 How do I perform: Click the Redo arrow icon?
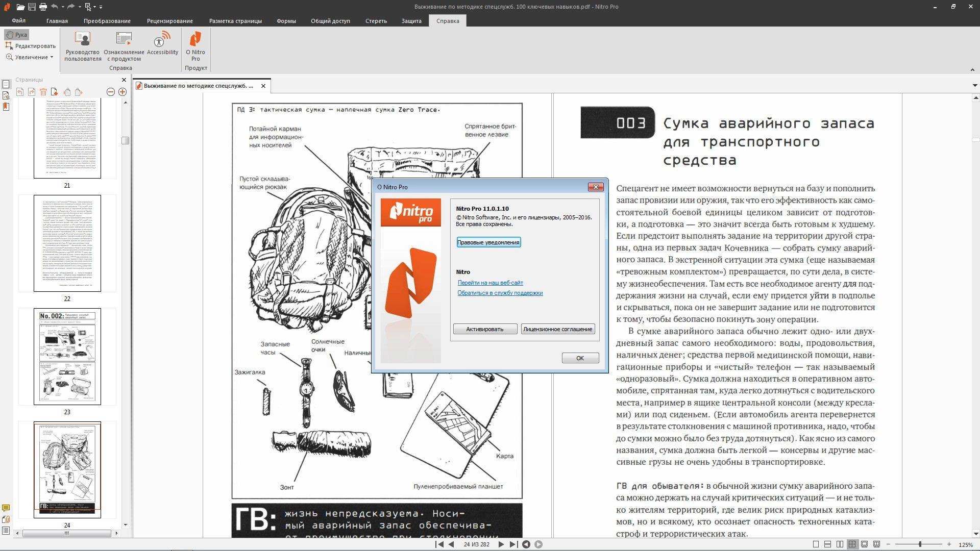click(x=71, y=7)
